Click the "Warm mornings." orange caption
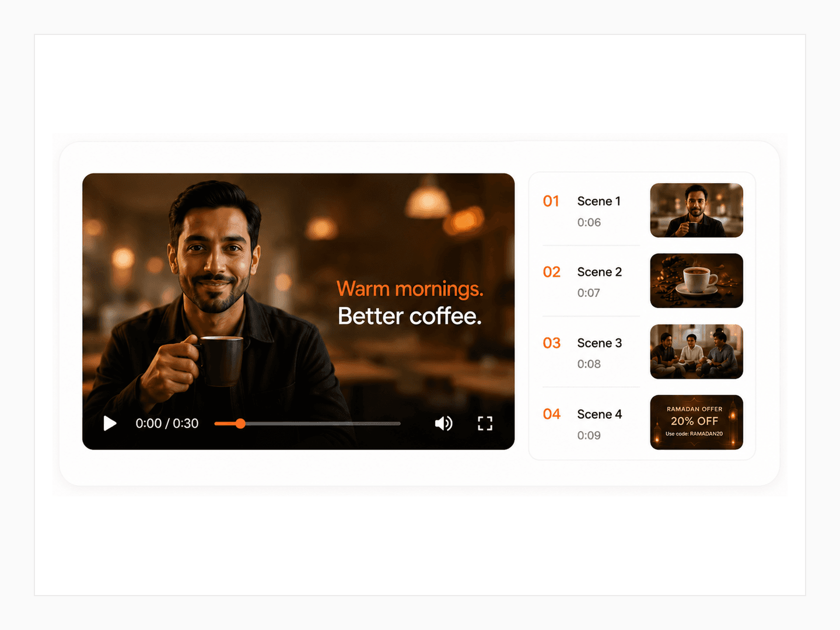 pyautogui.click(x=410, y=289)
